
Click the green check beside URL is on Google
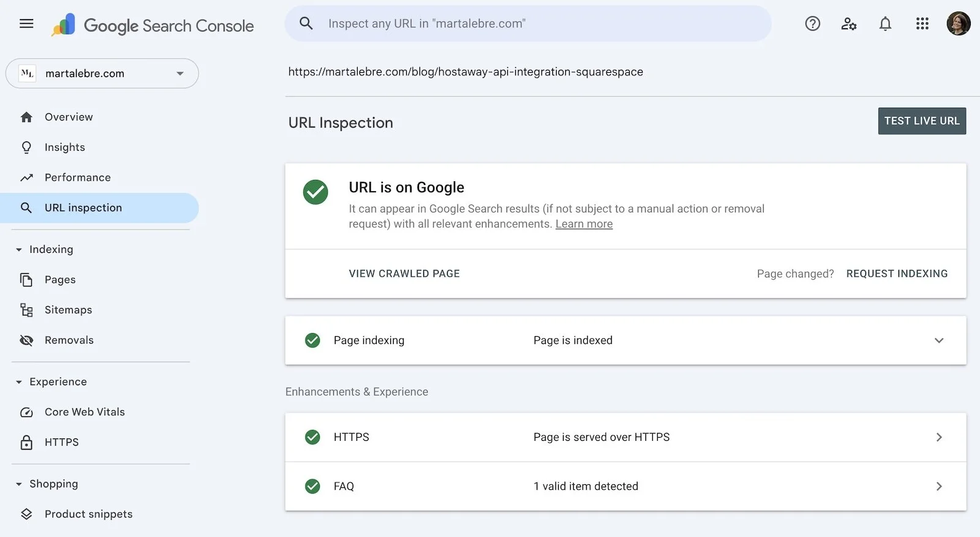[x=315, y=192]
